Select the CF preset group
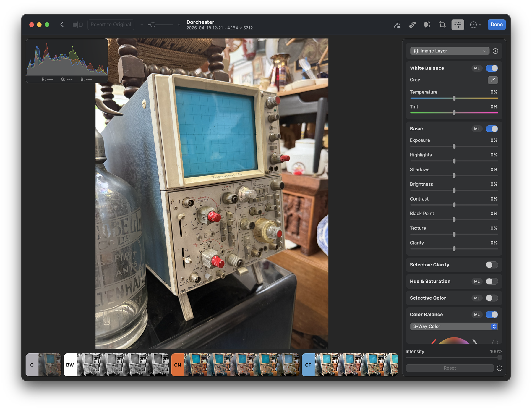This screenshot has height=409, width=532. point(308,365)
